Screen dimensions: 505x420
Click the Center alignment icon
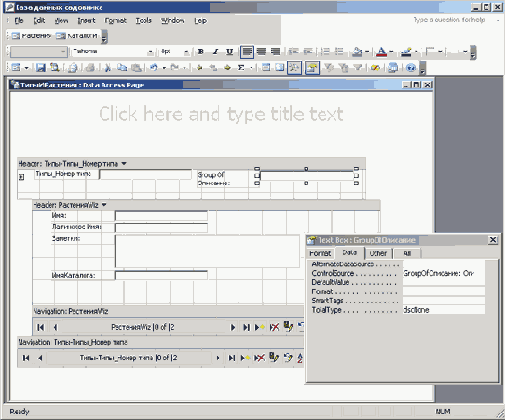click(x=262, y=51)
